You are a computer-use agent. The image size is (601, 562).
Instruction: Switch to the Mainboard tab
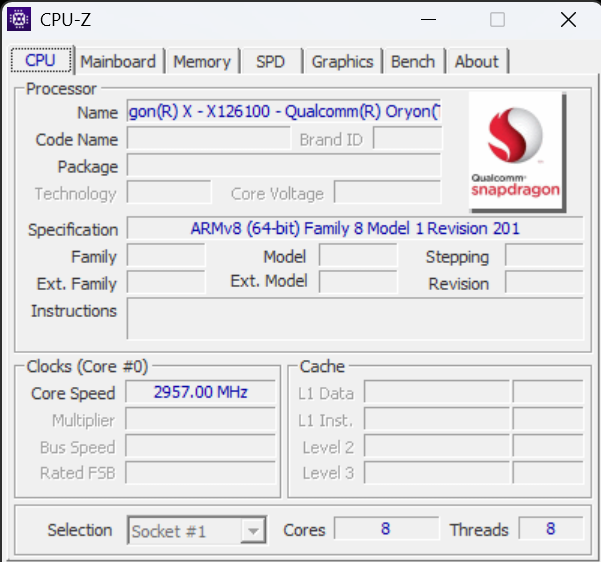118,61
